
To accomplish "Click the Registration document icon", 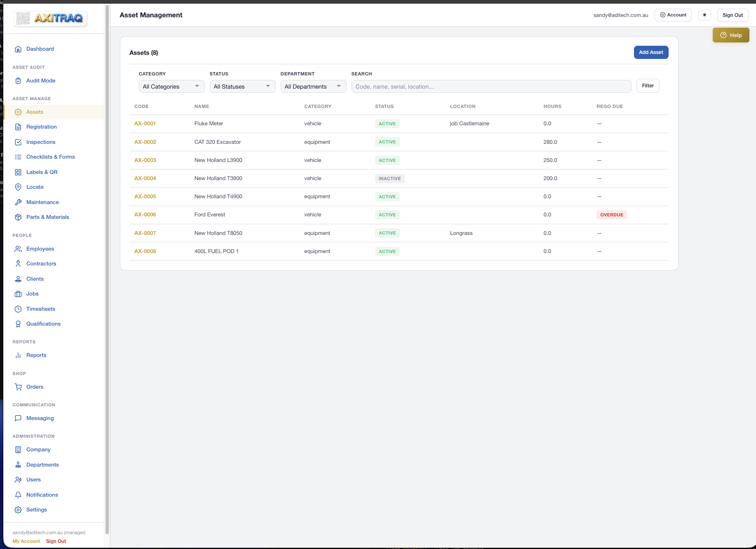I will (18, 127).
